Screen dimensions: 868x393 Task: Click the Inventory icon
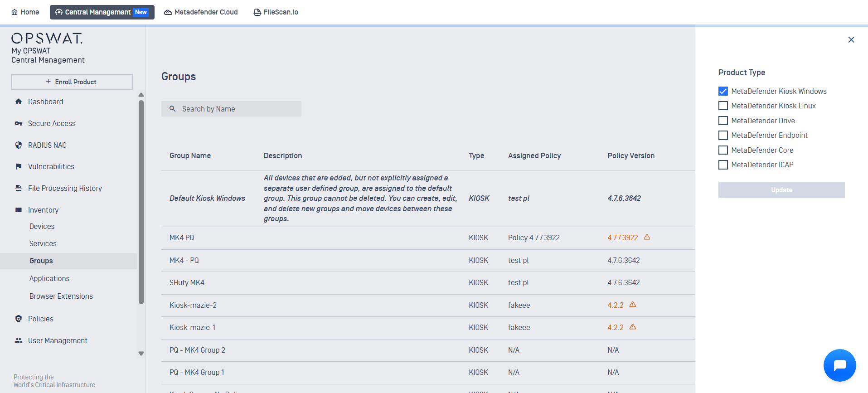(19, 210)
